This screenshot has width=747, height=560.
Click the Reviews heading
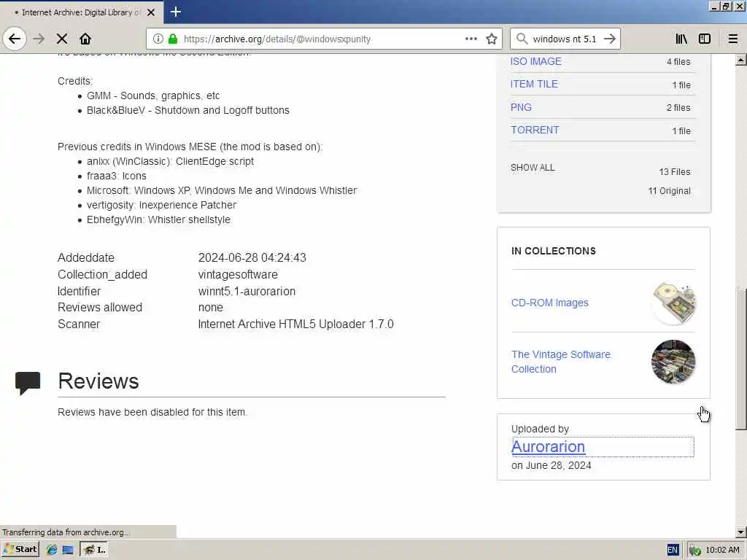point(98,381)
